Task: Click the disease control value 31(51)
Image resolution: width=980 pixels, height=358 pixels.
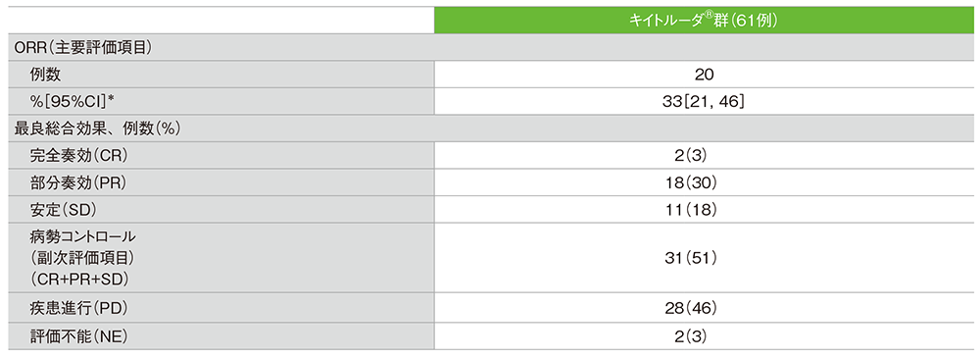Action: click(x=703, y=257)
